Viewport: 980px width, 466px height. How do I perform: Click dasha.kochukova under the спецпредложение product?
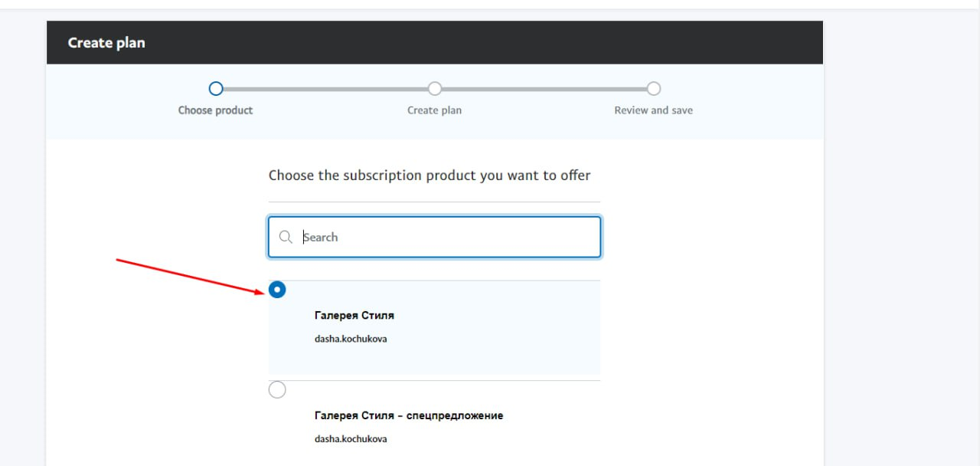(351, 439)
